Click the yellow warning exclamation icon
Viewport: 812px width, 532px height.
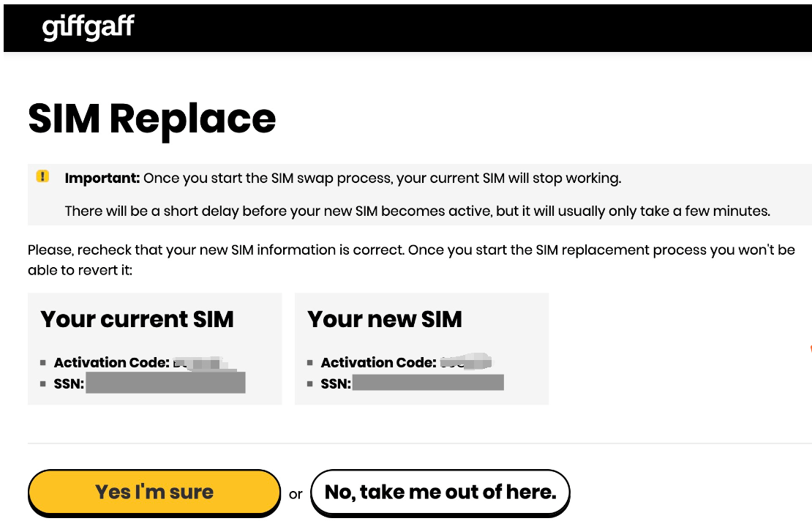(42, 176)
